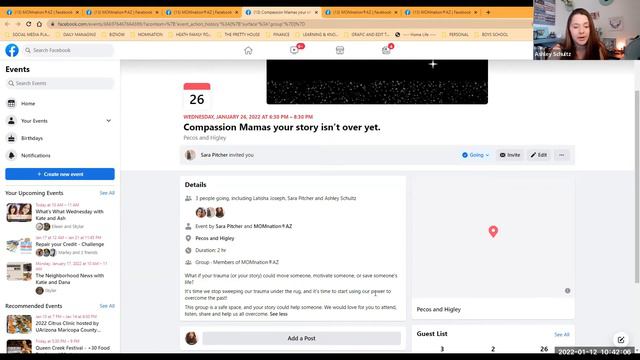Open the Home feed icon in top navigation
Image resolution: width=640 pixels, height=360 pixels.
point(248,50)
